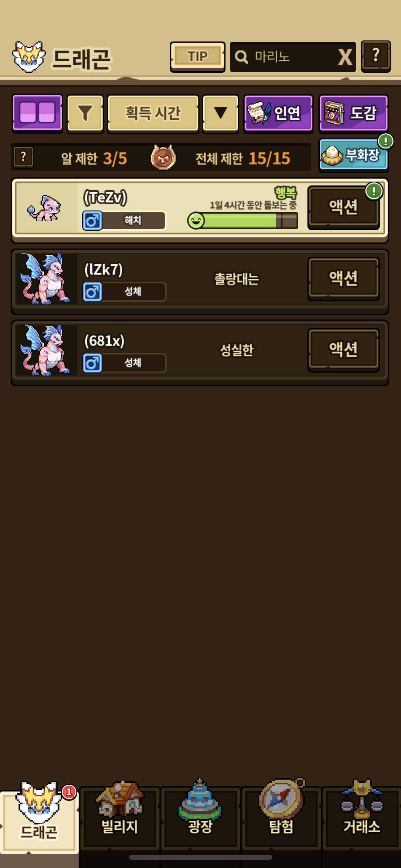The image size is (401, 868).
Task: Open the limit info question mark icon
Action: coord(23,157)
